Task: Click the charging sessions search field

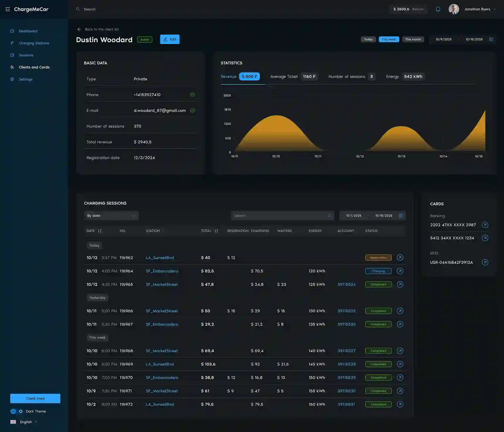Action: click(278, 216)
